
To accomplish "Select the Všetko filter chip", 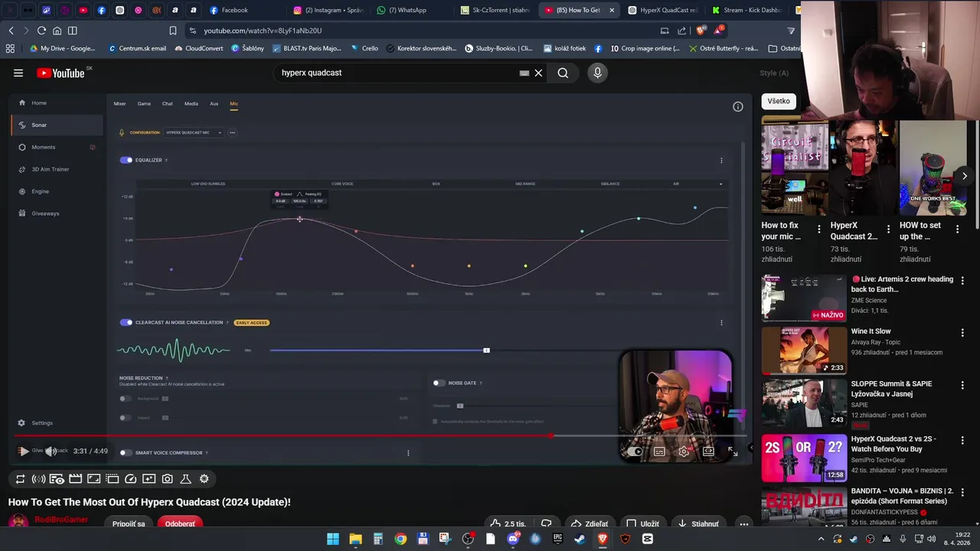I will tap(779, 101).
